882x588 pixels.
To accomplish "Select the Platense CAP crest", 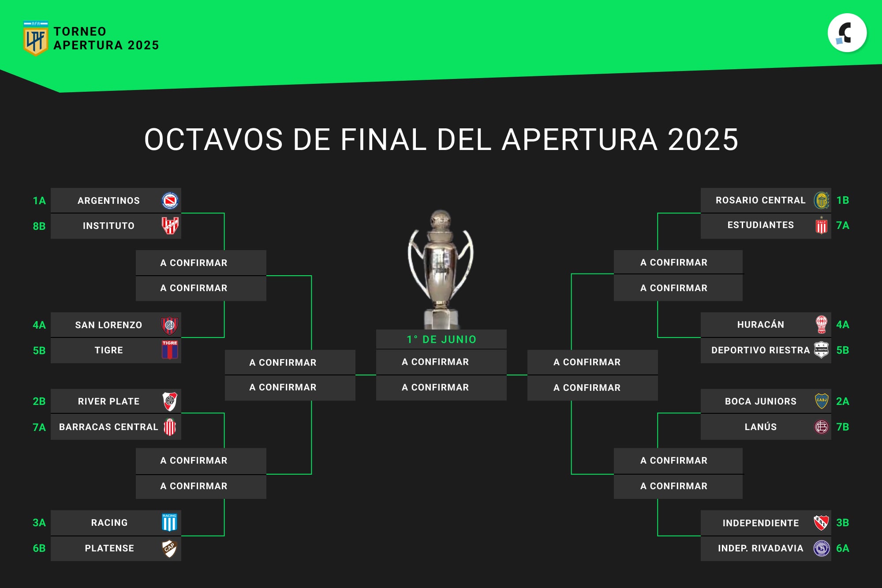I will (170, 548).
